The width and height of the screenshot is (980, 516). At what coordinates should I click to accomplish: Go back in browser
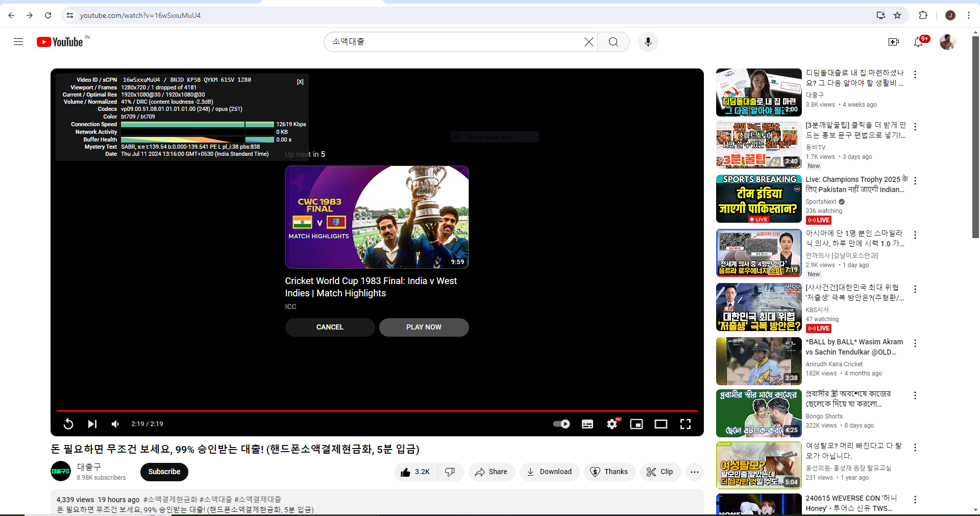11,15
